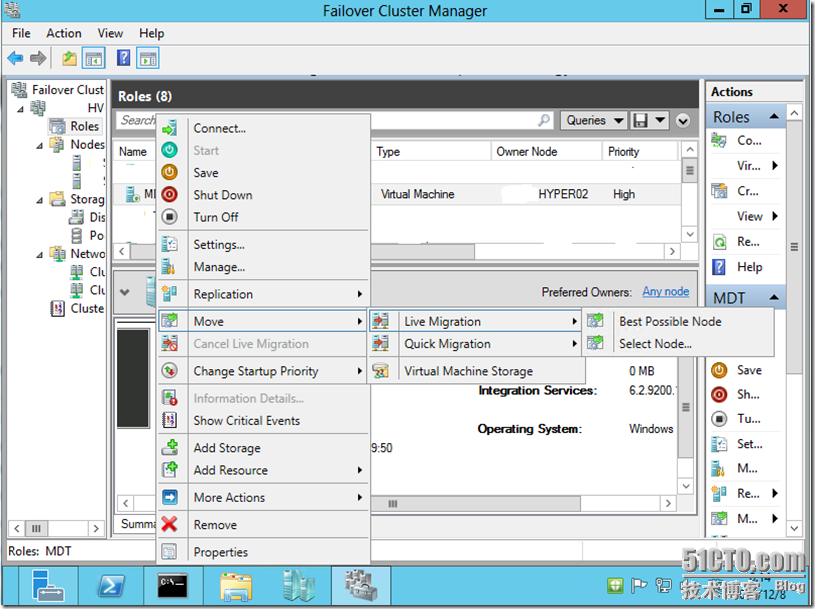
Task: Click the Best Possible Node icon
Action: (595, 321)
